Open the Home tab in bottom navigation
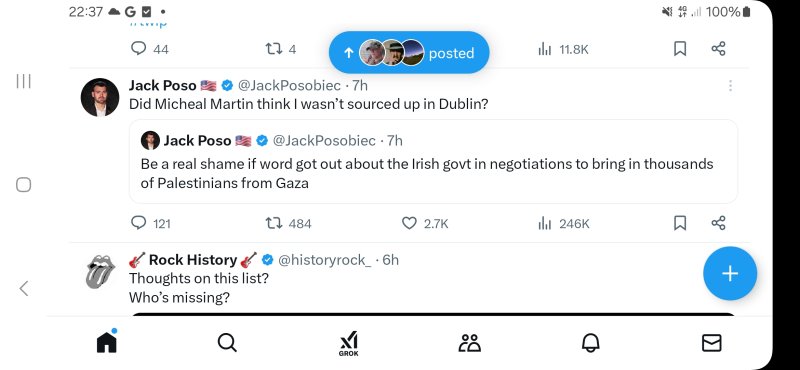This screenshot has width=800, height=370. [x=107, y=342]
